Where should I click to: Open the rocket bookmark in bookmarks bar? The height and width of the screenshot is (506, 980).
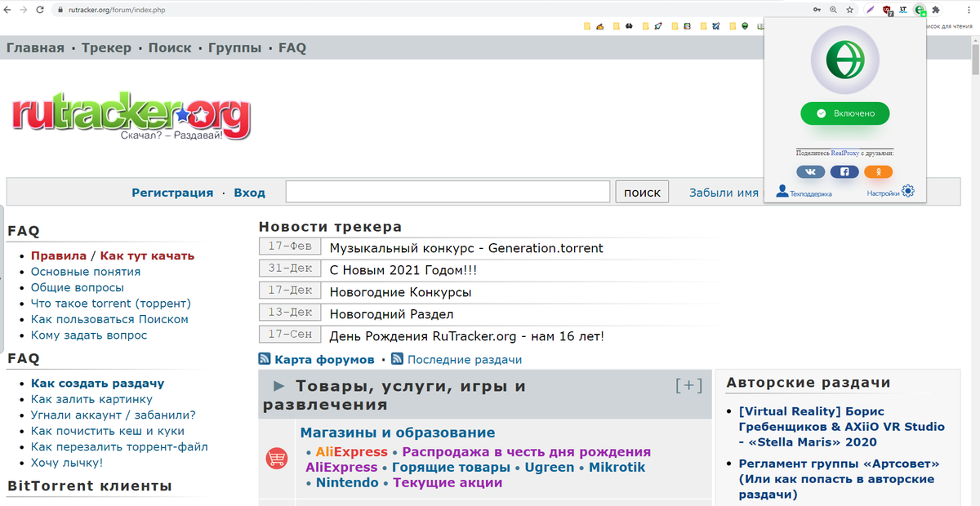point(658,26)
